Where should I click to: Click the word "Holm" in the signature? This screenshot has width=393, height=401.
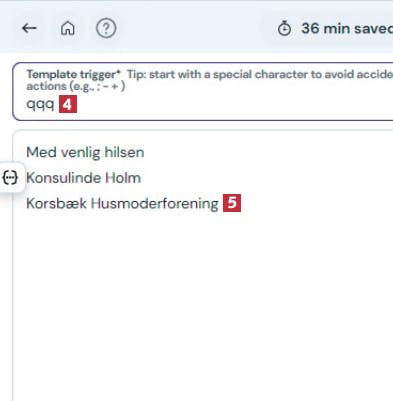(123, 178)
